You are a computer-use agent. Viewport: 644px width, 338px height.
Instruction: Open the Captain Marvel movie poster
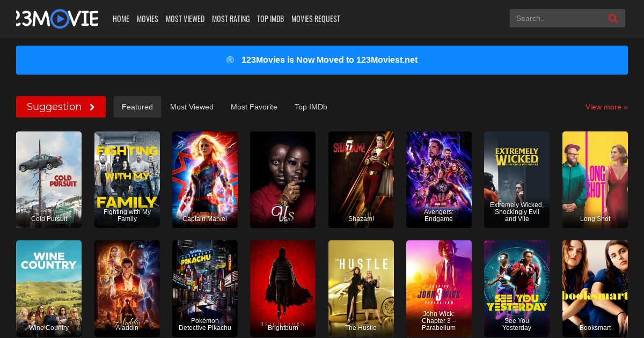point(205,180)
